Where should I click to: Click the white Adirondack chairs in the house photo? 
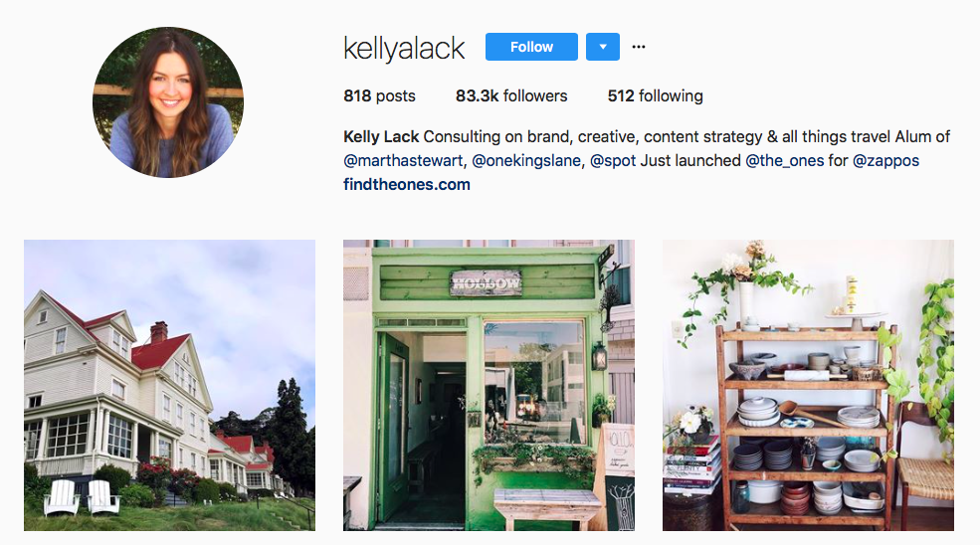pyautogui.click(x=82, y=497)
